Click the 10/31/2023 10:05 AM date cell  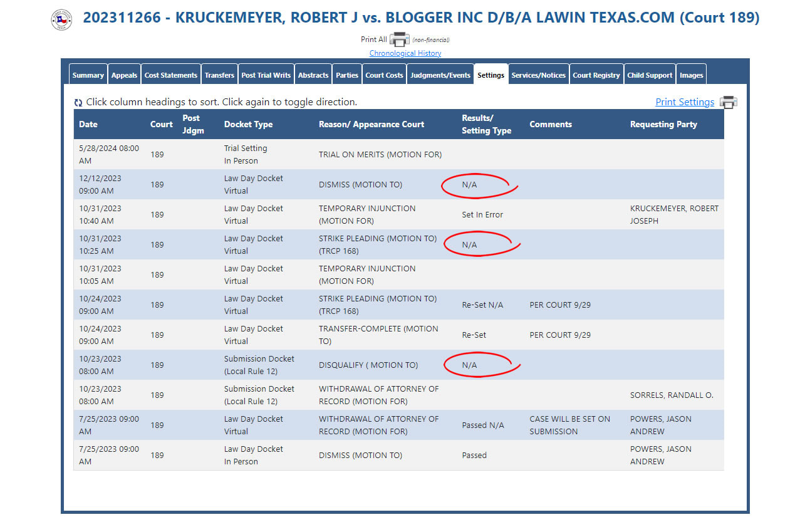pos(100,274)
